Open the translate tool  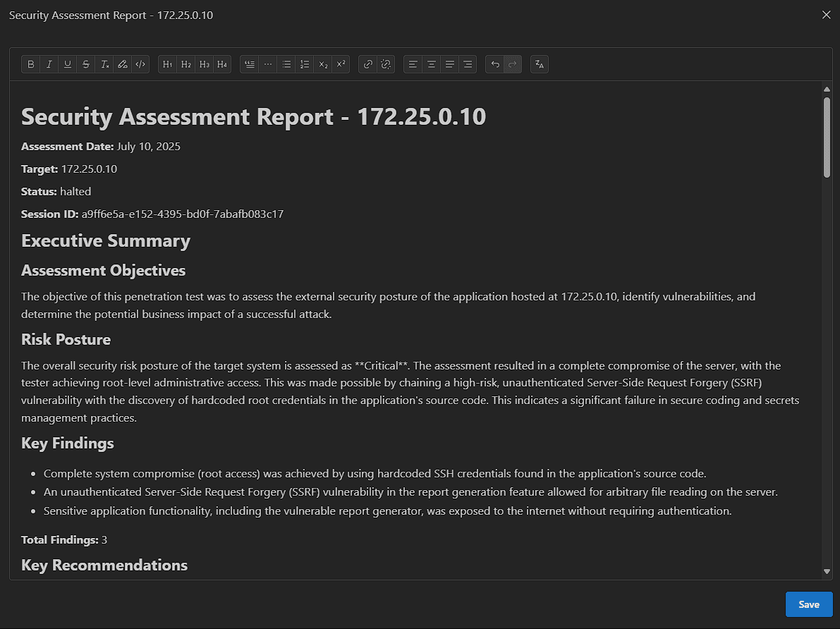point(540,64)
